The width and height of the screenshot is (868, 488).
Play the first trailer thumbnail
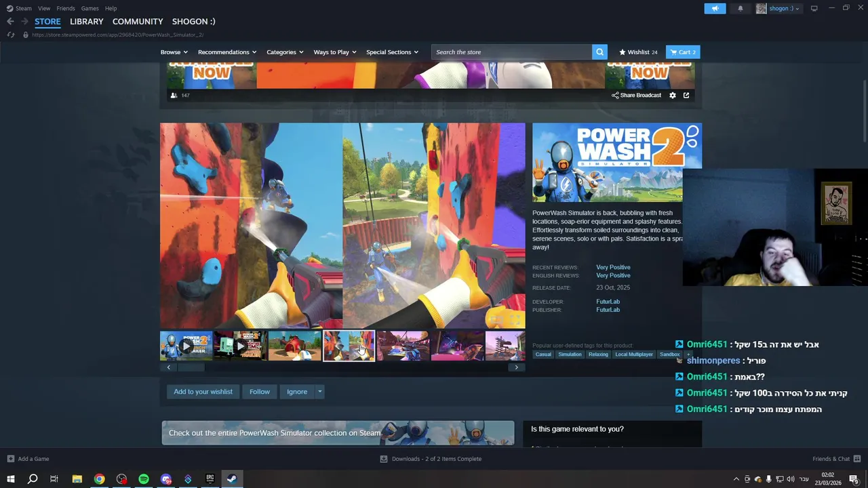(186, 346)
